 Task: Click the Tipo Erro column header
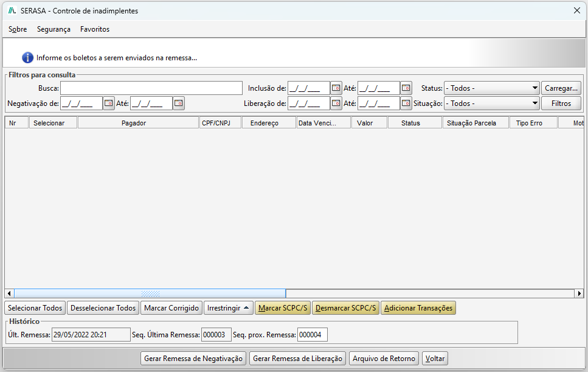(x=534, y=123)
